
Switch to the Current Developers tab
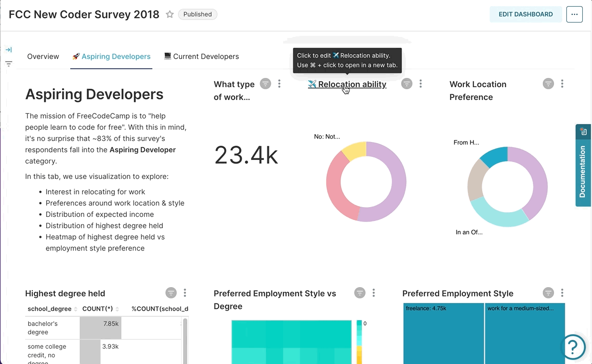[201, 56]
